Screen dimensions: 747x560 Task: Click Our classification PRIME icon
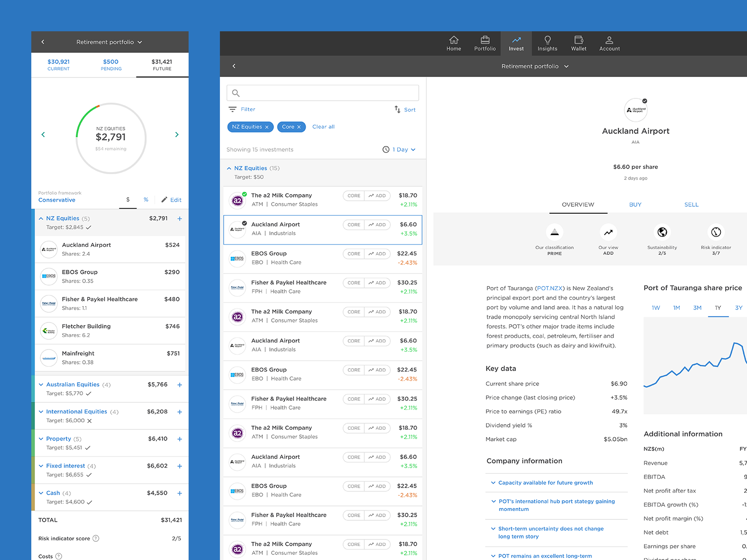(555, 232)
